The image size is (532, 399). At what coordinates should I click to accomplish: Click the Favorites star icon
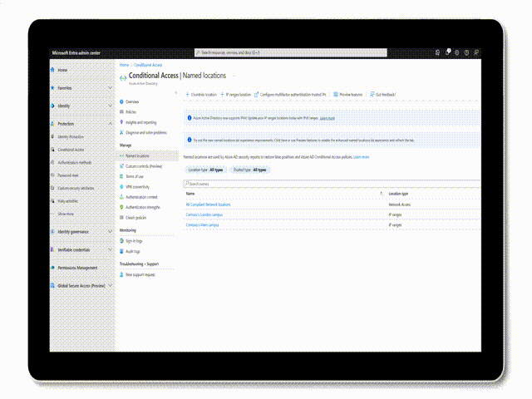pyautogui.click(x=52, y=88)
